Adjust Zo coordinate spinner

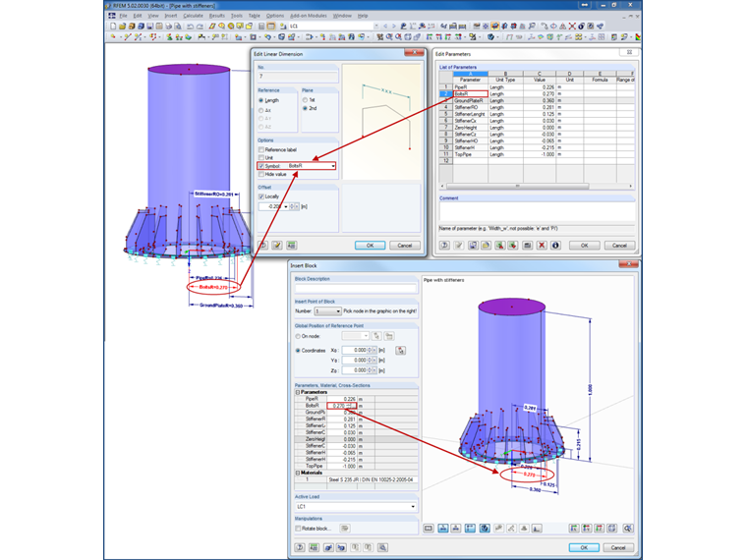tap(371, 370)
